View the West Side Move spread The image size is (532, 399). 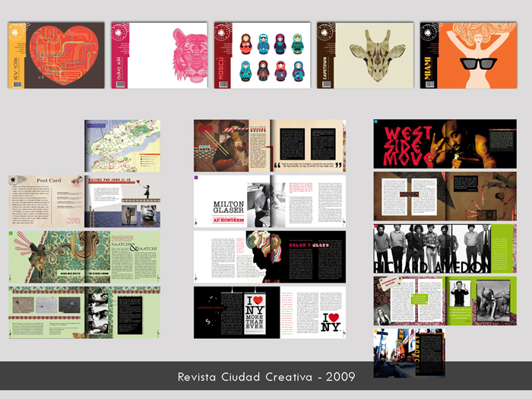(x=445, y=144)
